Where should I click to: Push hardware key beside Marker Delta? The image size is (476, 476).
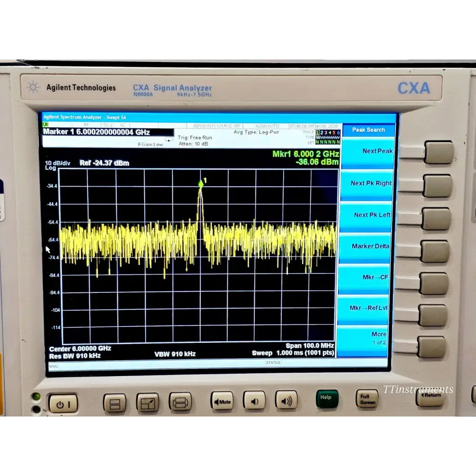click(435, 251)
